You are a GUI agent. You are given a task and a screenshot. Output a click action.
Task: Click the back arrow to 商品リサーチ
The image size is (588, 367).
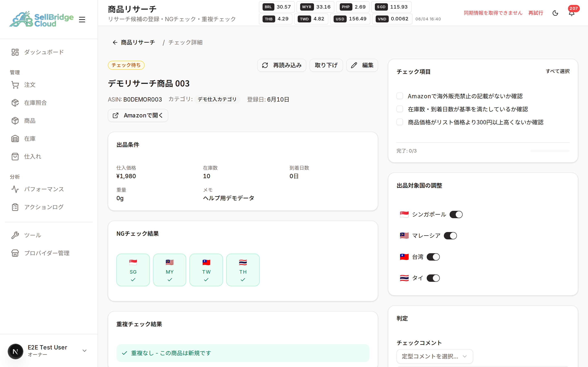[x=115, y=42]
